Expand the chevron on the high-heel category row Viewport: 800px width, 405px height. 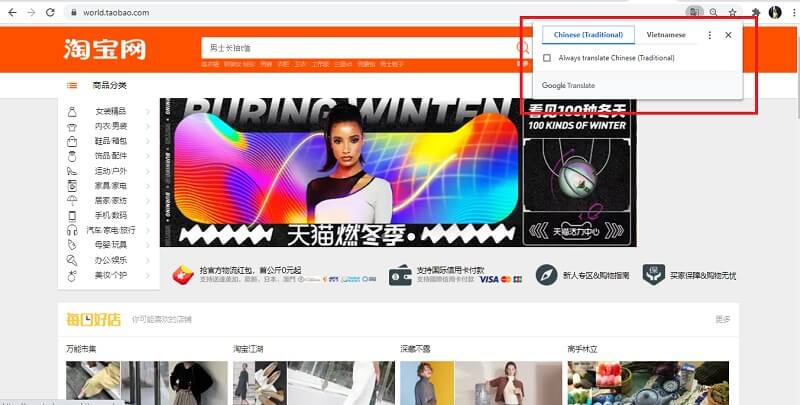147,171
